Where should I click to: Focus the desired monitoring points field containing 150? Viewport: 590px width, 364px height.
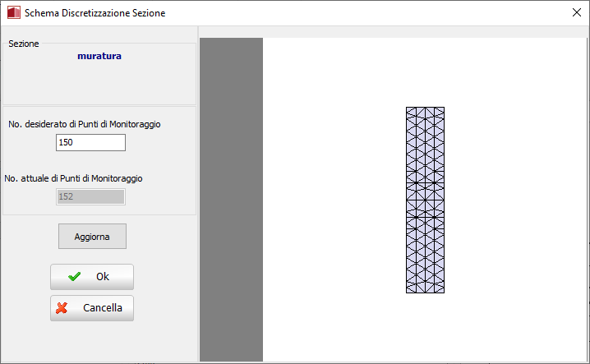90,143
